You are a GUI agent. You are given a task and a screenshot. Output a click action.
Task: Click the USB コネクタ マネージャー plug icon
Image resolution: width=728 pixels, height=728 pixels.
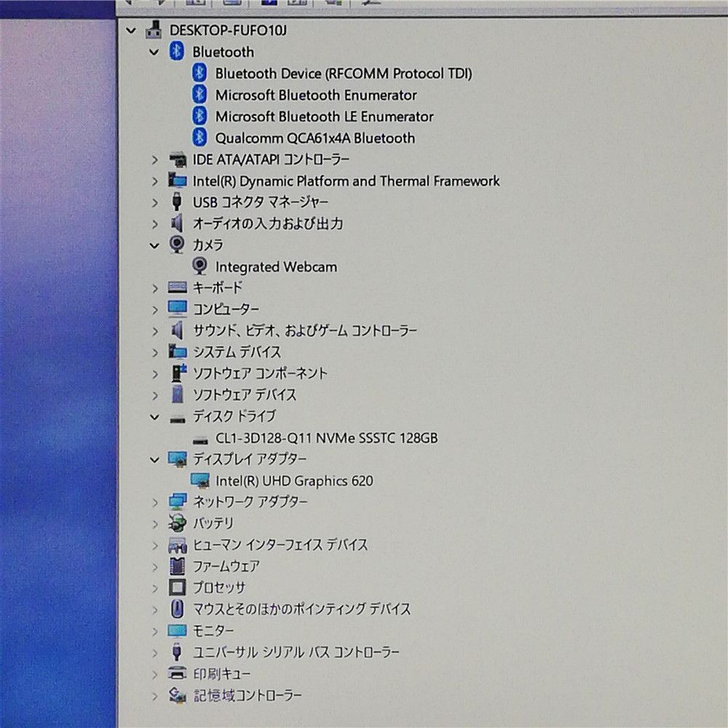click(x=176, y=202)
